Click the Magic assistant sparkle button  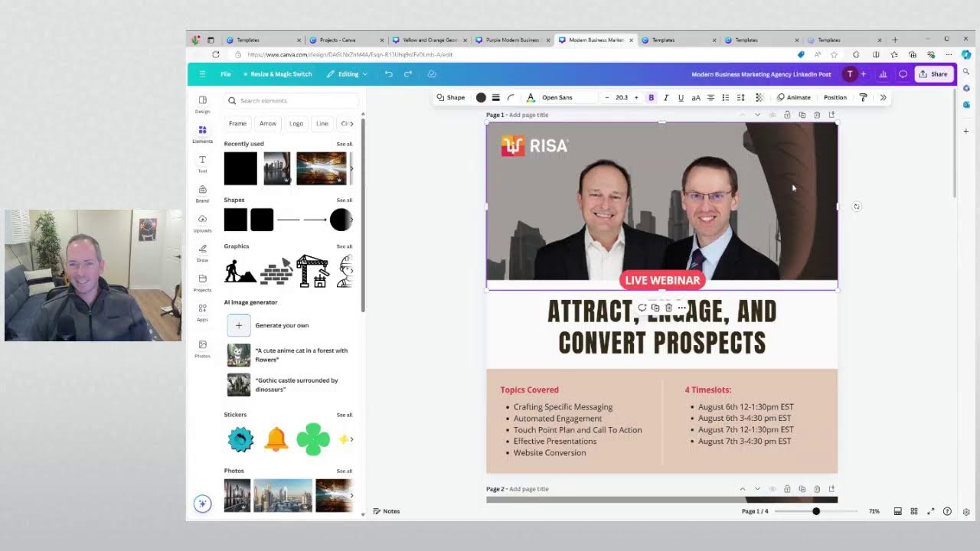point(202,503)
